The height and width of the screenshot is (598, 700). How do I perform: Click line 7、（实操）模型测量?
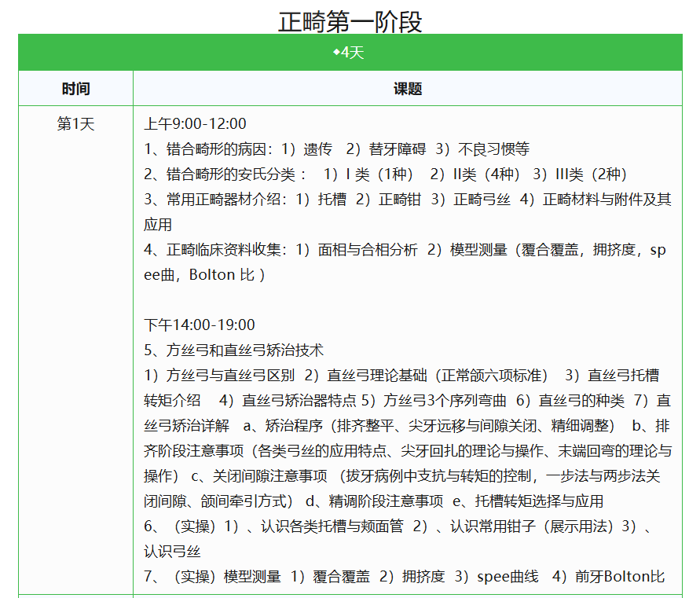click(x=405, y=577)
